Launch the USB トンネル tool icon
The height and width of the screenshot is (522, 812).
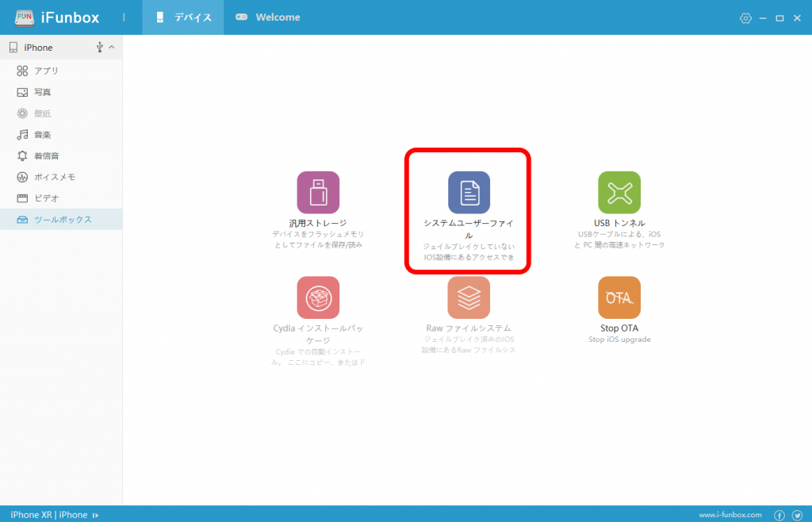619,192
